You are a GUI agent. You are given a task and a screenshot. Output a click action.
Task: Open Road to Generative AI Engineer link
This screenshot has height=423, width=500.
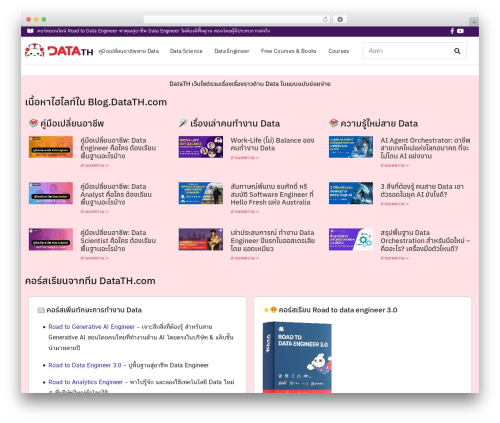tap(91, 327)
